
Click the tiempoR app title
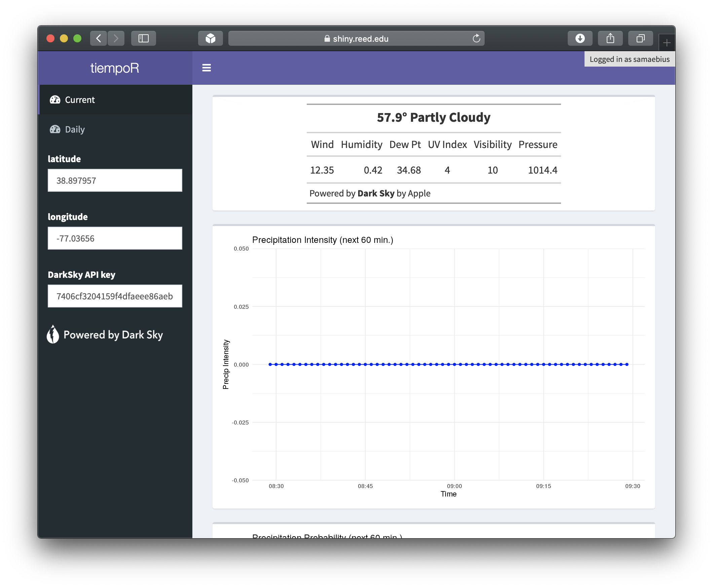(x=115, y=68)
